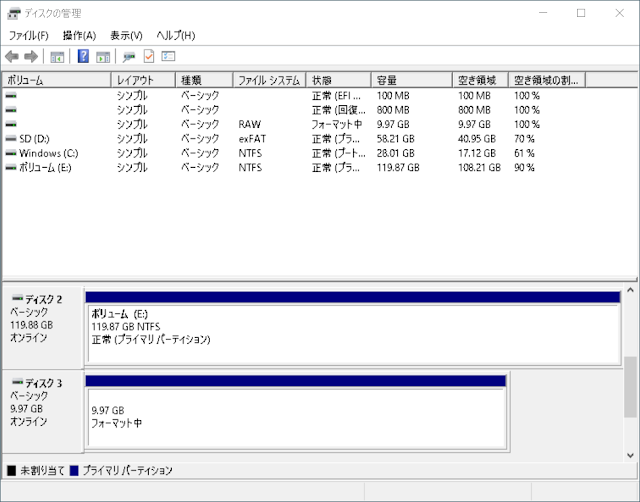Image resolution: width=640 pixels, height=502 pixels.
Task: Select the ボリューム (E:) partition on Disk 2
Action: (353, 329)
